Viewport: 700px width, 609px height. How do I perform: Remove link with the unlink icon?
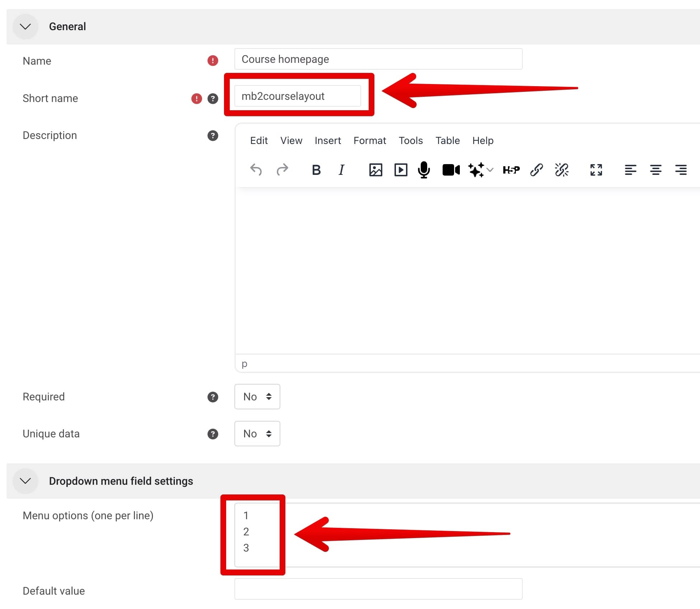coord(562,170)
